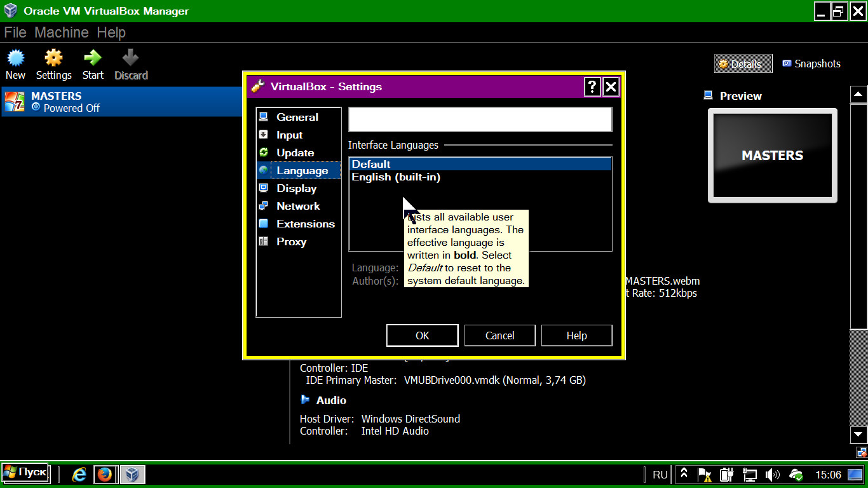
Task: Select Default in Interface Languages list
Action: [x=480, y=164]
